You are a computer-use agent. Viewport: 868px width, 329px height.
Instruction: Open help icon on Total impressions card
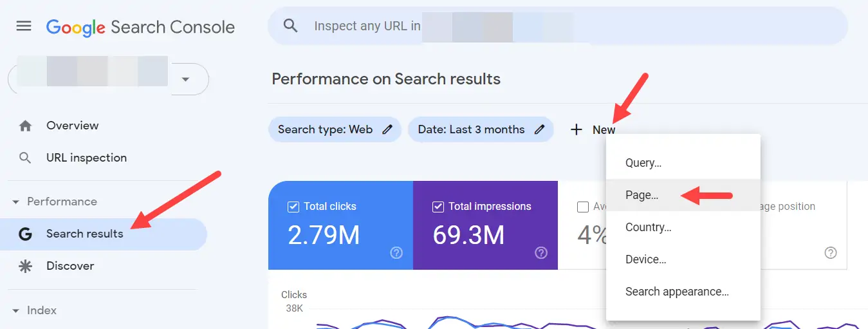click(x=541, y=253)
